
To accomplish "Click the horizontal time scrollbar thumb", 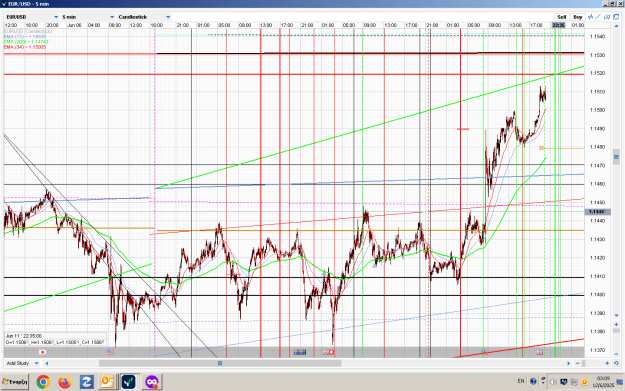I will (x=220, y=363).
